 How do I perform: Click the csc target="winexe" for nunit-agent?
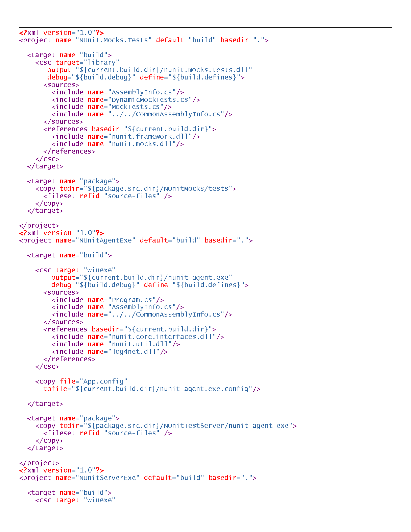click(75, 270)
